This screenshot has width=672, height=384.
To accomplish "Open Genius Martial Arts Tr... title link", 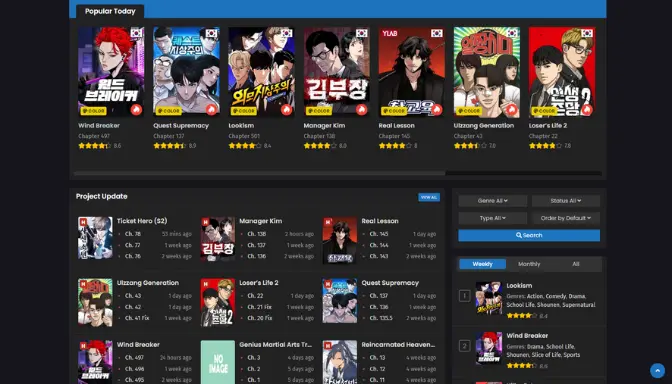I will point(276,345).
